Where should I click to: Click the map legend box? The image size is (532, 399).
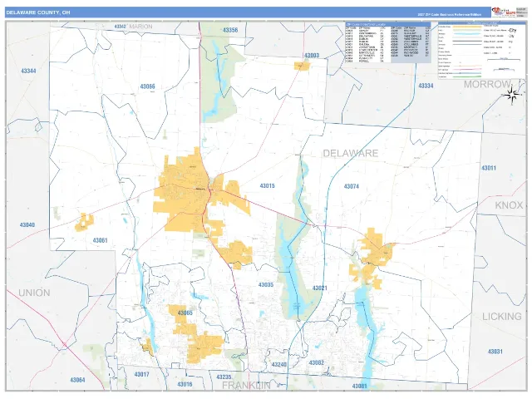pyautogui.click(x=480, y=51)
